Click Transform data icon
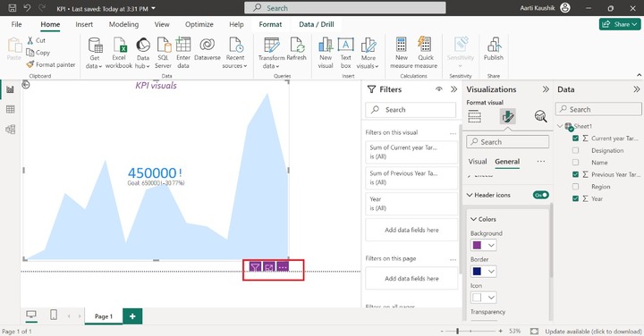 [272, 45]
